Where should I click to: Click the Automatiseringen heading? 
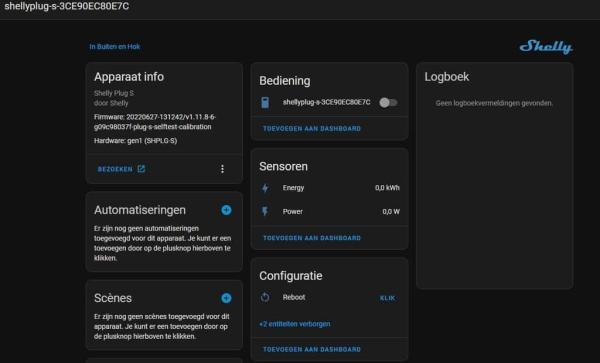pos(140,210)
